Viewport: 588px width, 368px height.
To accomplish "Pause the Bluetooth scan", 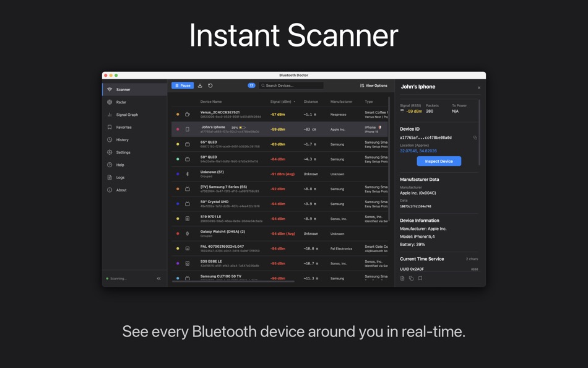I will [183, 85].
